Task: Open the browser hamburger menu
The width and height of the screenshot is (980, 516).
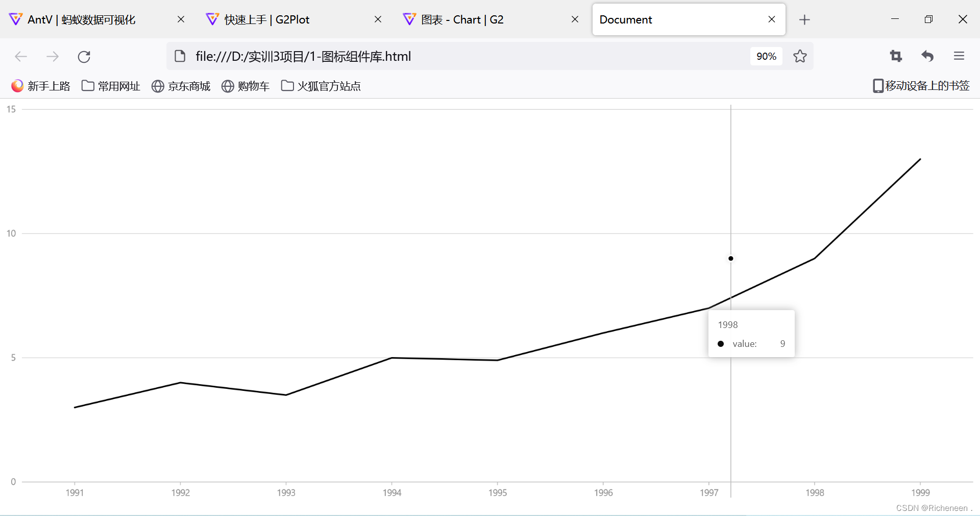Action: point(959,56)
